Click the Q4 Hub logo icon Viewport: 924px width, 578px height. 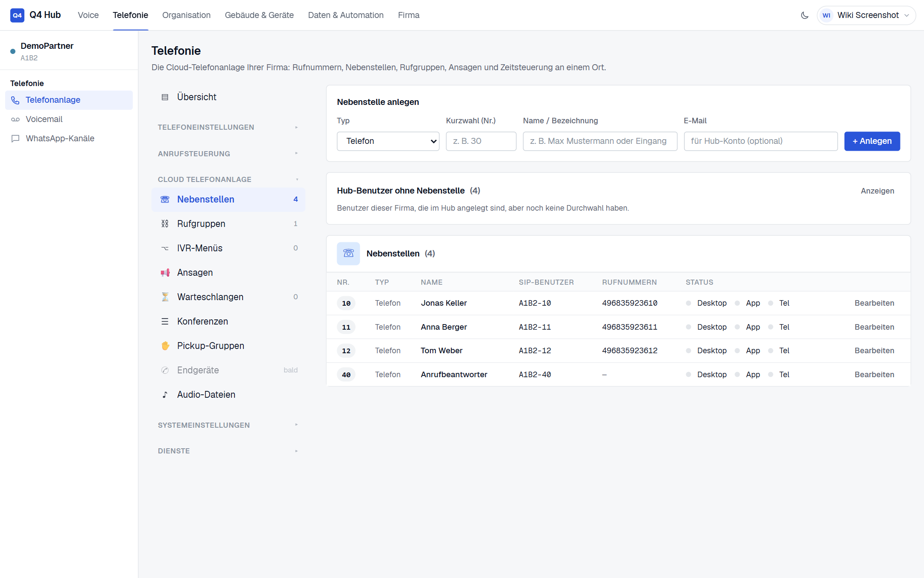[x=17, y=15]
